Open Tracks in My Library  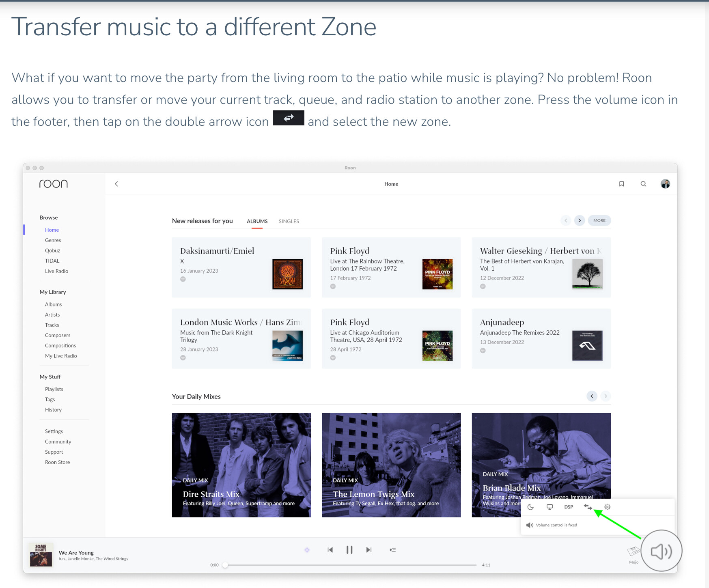click(52, 325)
